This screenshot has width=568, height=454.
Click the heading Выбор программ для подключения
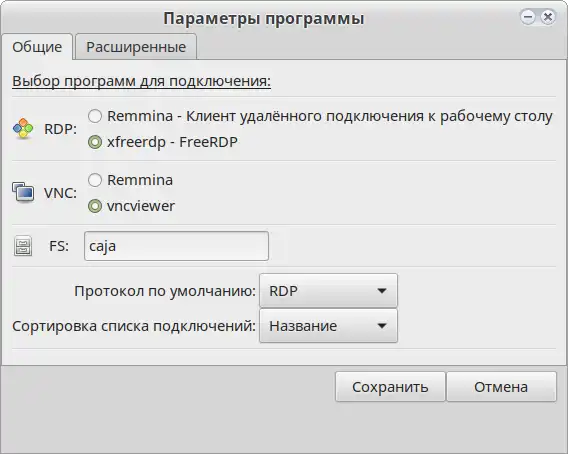(142, 81)
